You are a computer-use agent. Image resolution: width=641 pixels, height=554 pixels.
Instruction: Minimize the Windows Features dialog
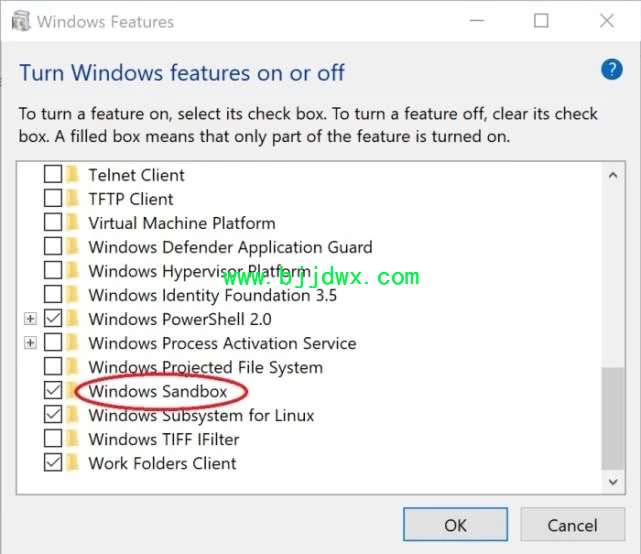[477, 20]
